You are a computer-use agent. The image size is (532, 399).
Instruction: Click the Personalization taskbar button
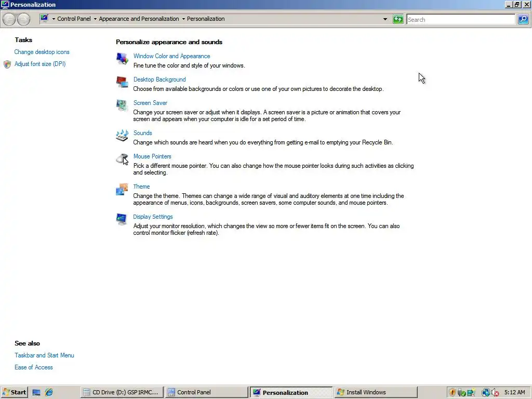click(291, 393)
